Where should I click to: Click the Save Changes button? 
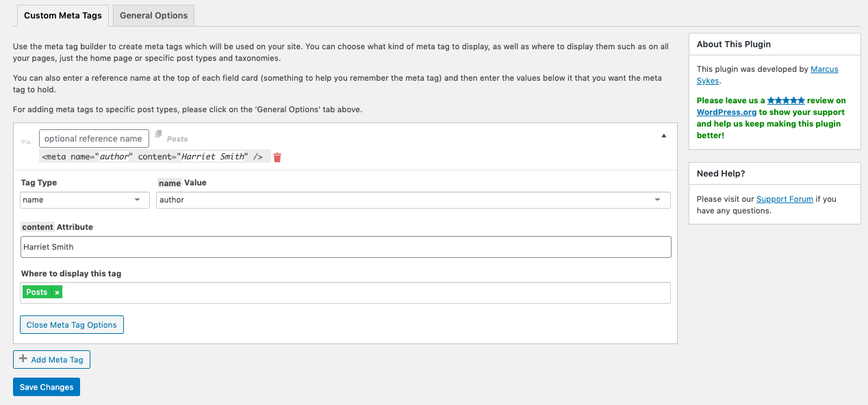(x=46, y=387)
